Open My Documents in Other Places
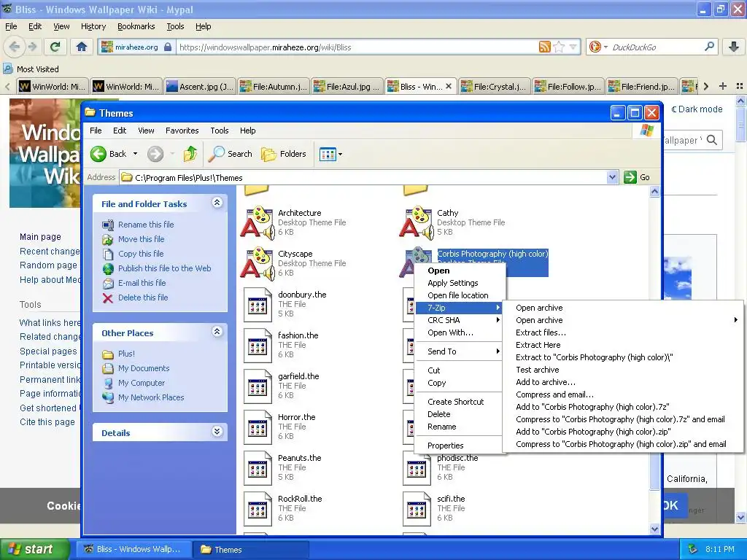The height and width of the screenshot is (560, 747). tap(144, 368)
